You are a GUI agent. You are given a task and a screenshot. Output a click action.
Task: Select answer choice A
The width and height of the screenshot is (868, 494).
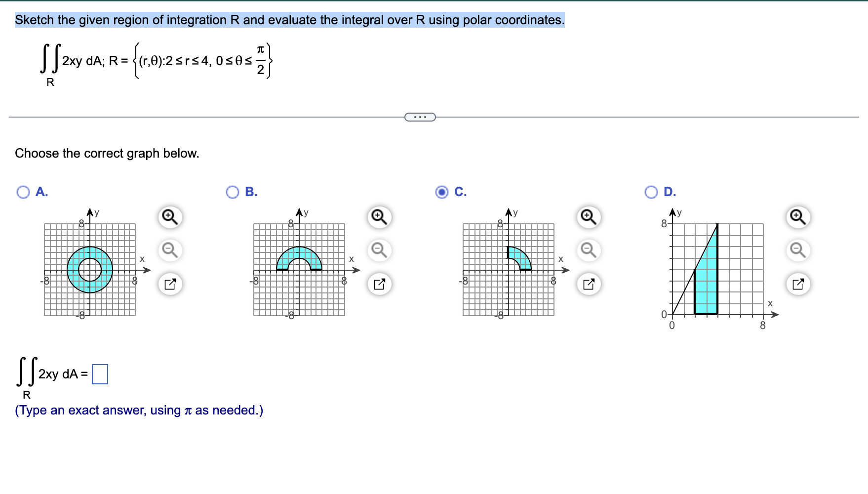(x=23, y=192)
